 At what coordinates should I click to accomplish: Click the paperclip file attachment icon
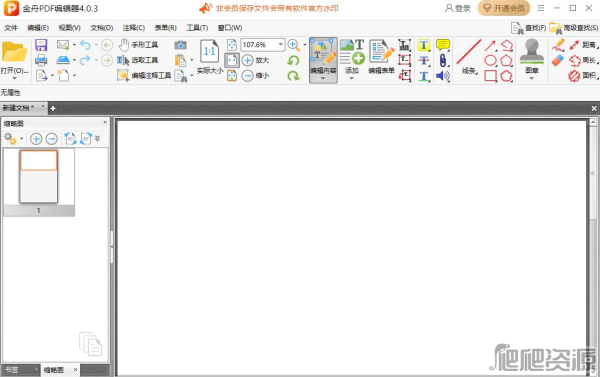coord(443,60)
